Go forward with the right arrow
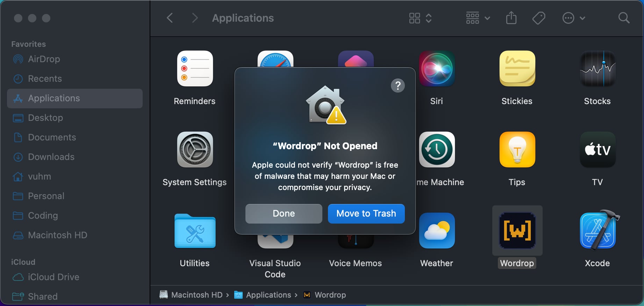 pyautogui.click(x=195, y=18)
